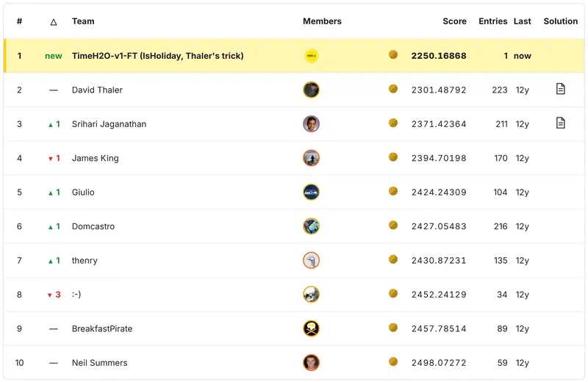Click TimeH2O-v1-FT team member avatar
The height and width of the screenshot is (382, 588).
[x=311, y=56]
